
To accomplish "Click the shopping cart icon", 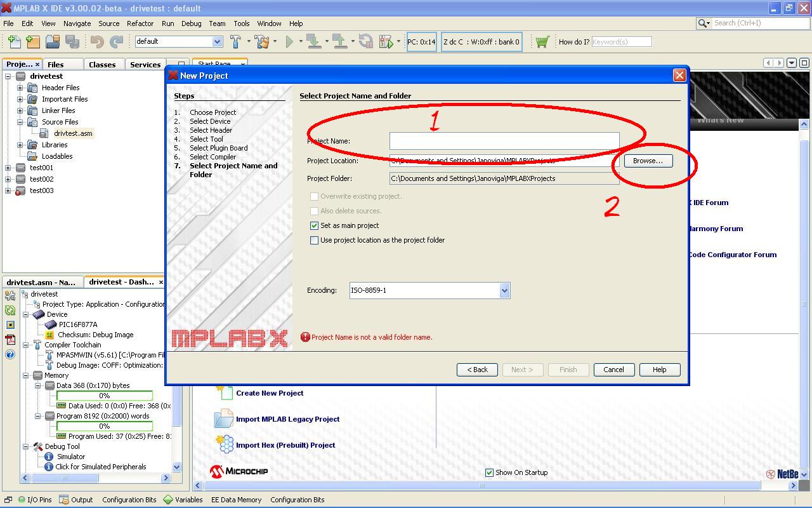I will coord(542,42).
